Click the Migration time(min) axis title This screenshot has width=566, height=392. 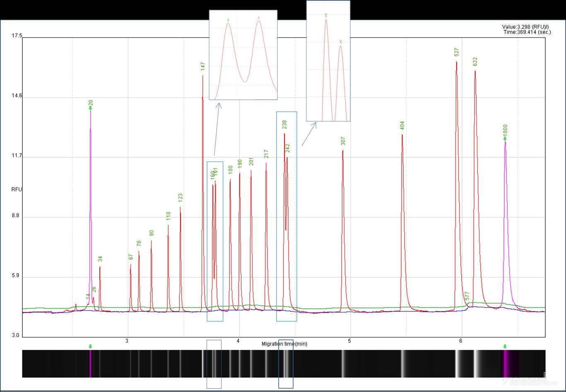[x=284, y=344]
